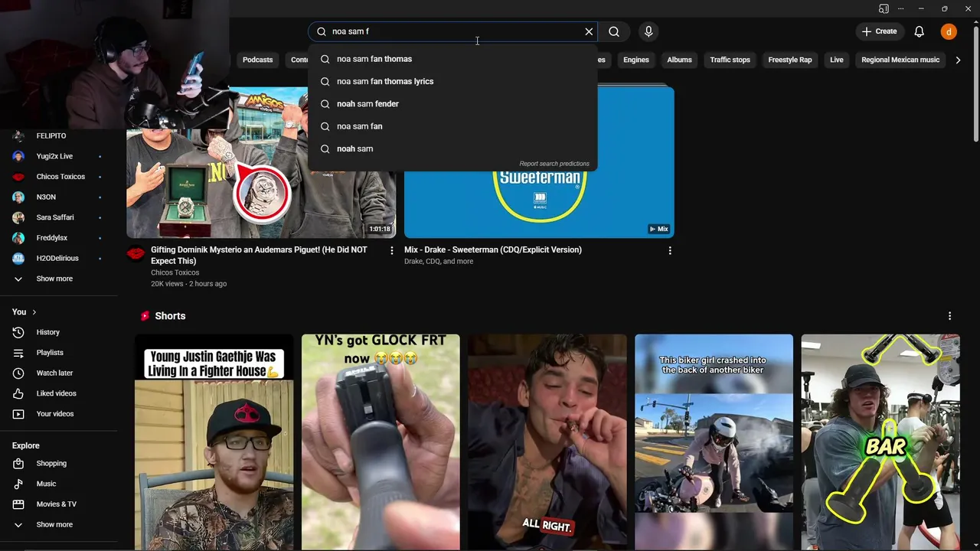Select suggestion 'noah sam fender'
This screenshot has width=980, height=551.
(x=452, y=103)
